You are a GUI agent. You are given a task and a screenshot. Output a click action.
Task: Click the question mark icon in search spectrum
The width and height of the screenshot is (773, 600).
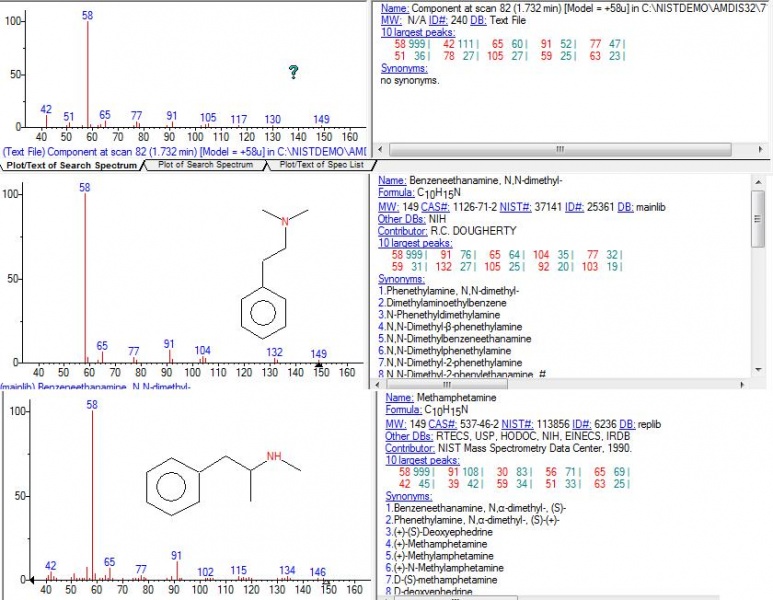click(x=293, y=72)
